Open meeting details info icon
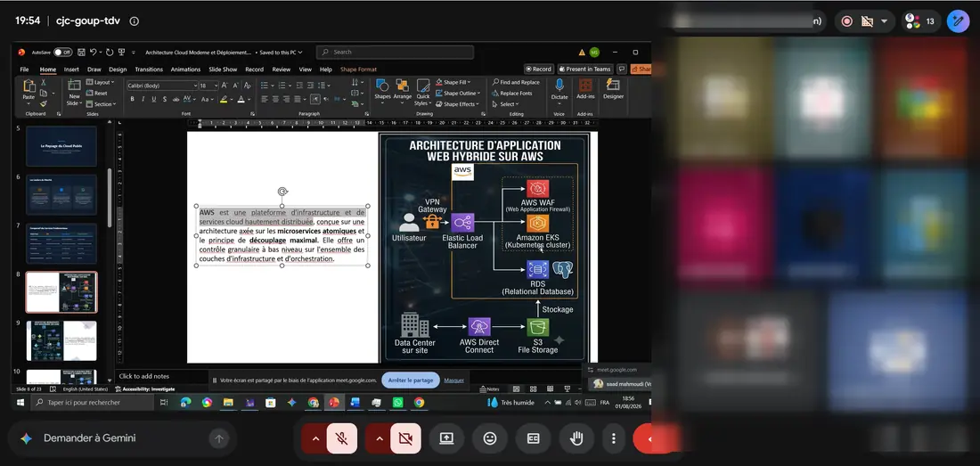 coord(134,20)
